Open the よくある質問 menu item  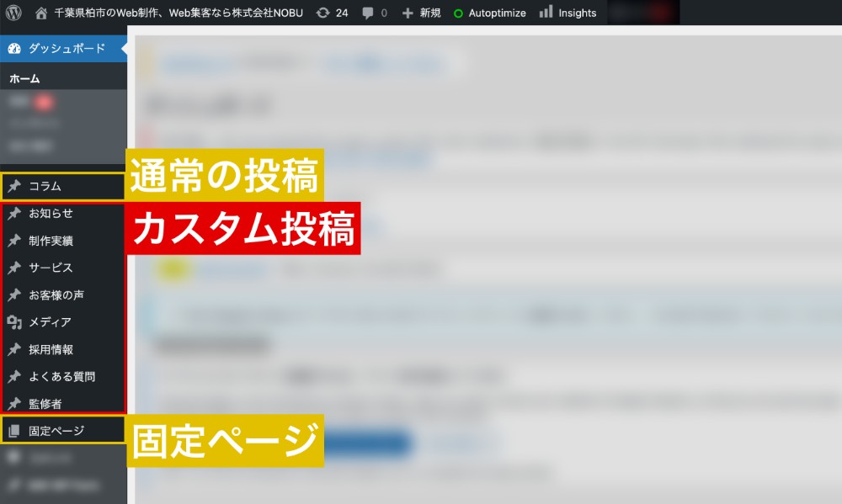click(62, 377)
